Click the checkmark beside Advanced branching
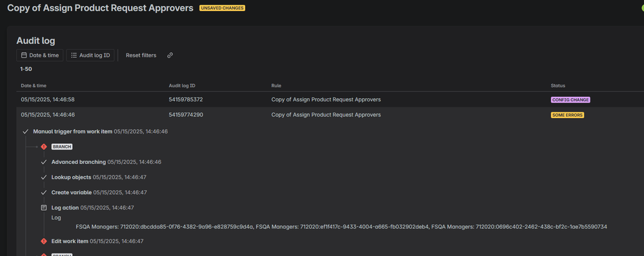The height and width of the screenshot is (256, 644). [x=44, y=162]
